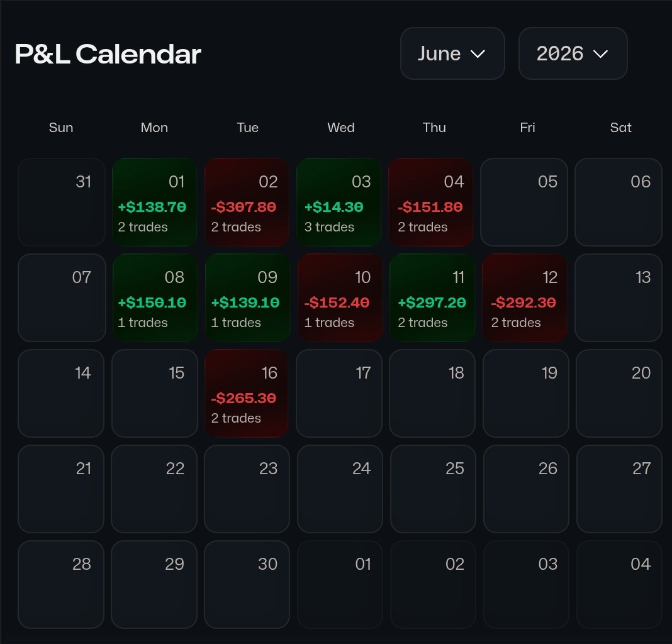672x644 pixels.
Task: Open the June 03 cell showing +$14.30
Action: click(x=339, y=203)
